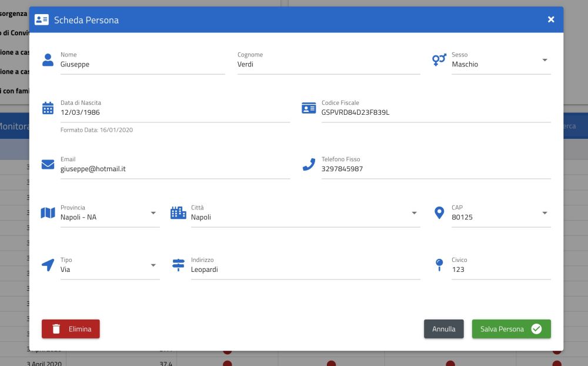The image size is (588, 366).
Task: Click the signpost icon beside Indirizzo
Action: (x=178, y=265)
